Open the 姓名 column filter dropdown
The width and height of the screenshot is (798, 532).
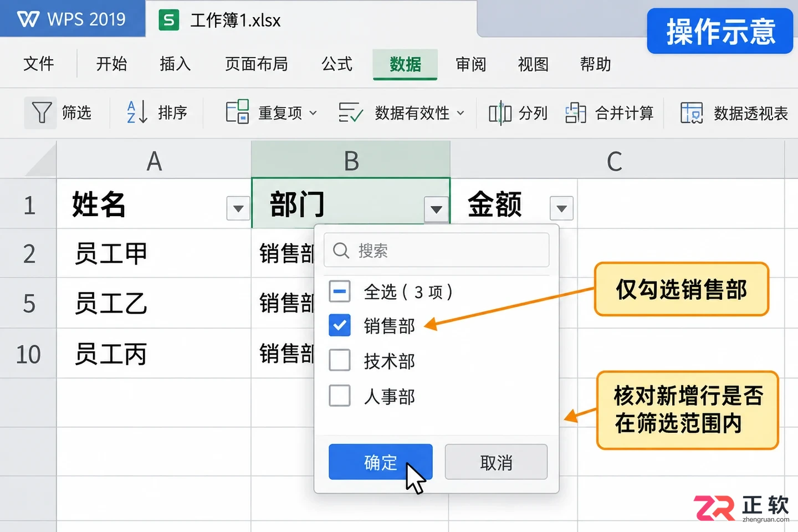coord(238,208)
